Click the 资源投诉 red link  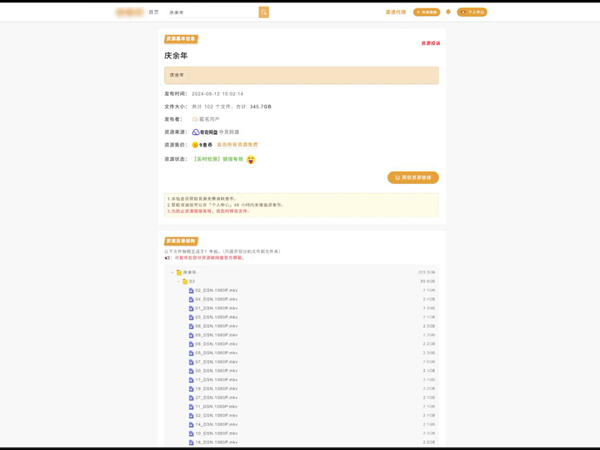[x=430, y=43]
